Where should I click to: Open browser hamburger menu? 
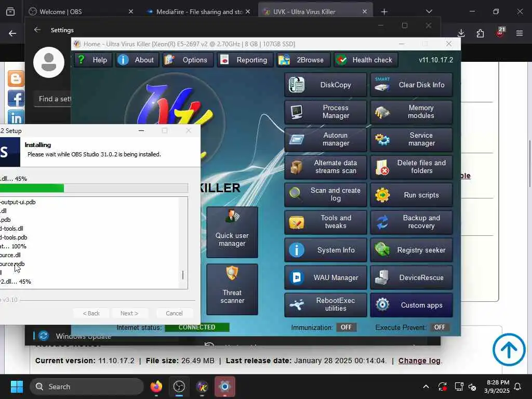click(x=520, y=33)
